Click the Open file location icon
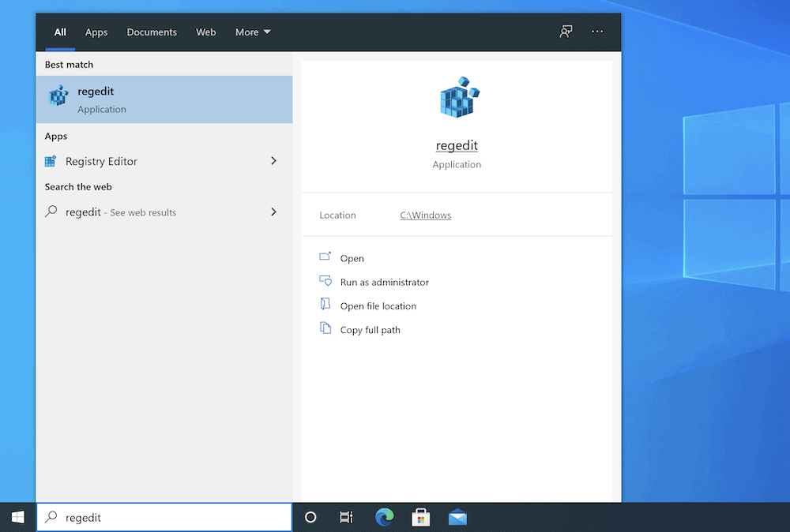 326,305
